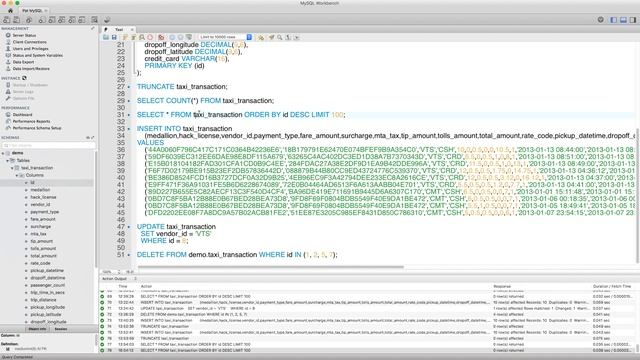Click the beautify query broom icon
The height and width of the screenshot is (360, 640).
click(271, 37)
